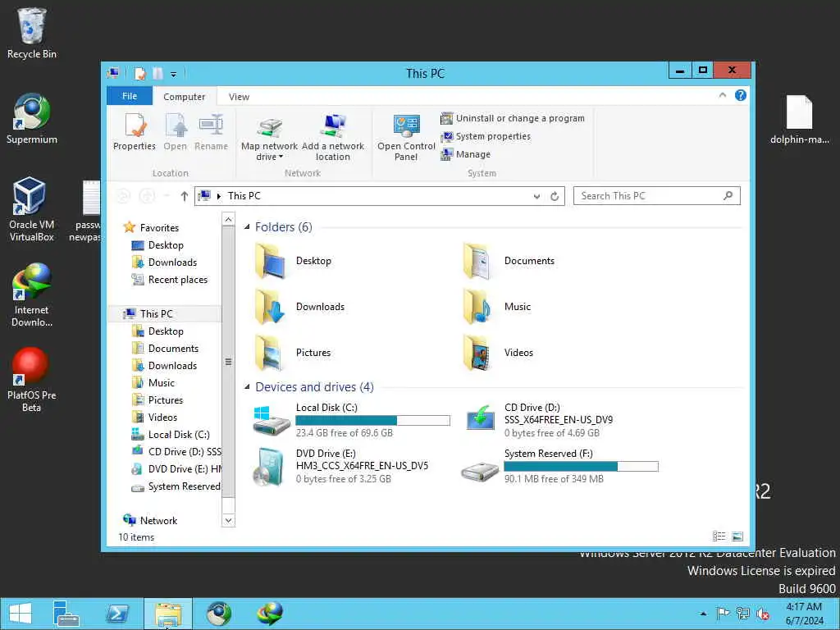Click the Help question mark icon

click(741, 95)
